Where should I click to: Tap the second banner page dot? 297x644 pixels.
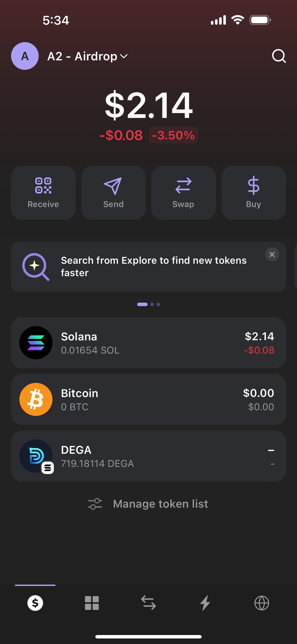pos(152,304)
